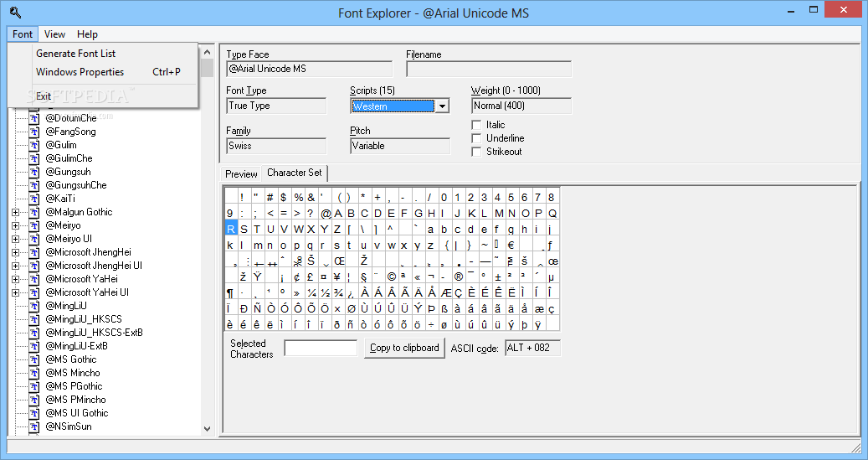The height and width of the screenshot is (460, 868).
Task: Click the TrueType icon beside @NSimSun
Action: coord(34,426)
